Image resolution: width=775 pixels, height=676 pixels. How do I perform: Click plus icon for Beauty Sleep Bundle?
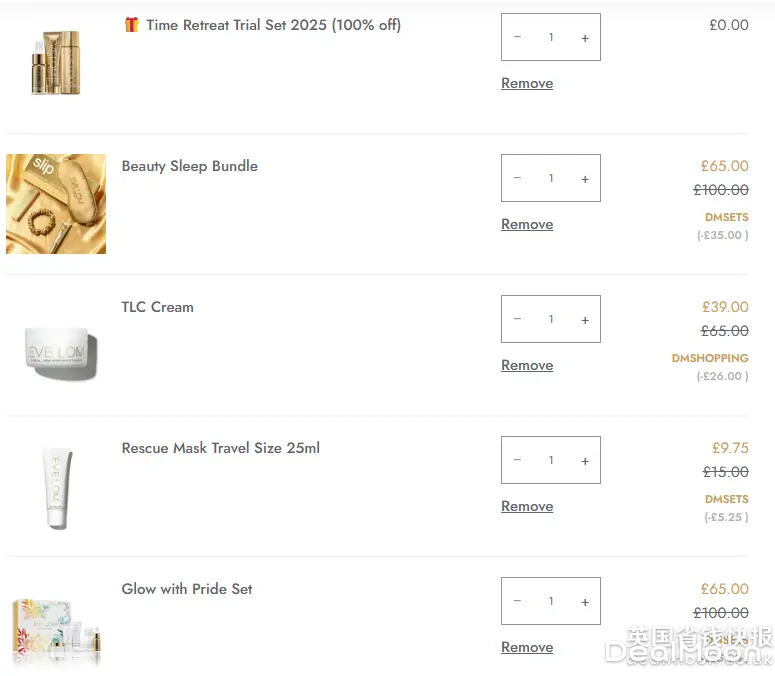coord(585,179)
